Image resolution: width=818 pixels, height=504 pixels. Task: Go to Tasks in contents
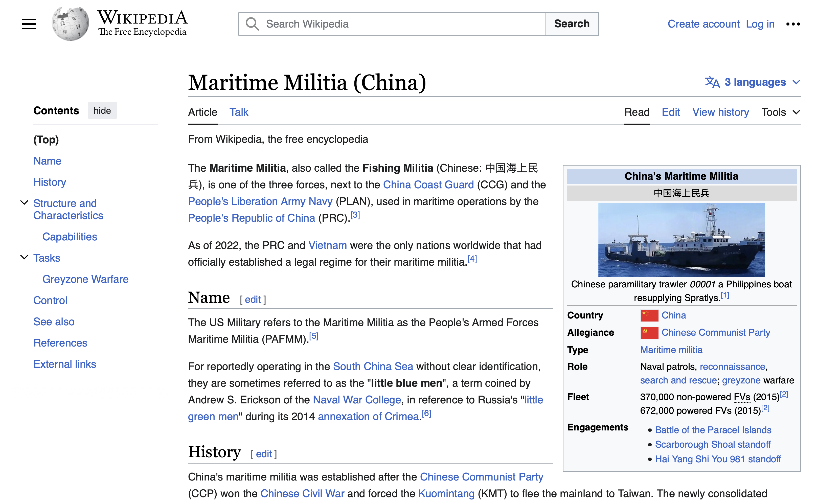pos(47,258)
